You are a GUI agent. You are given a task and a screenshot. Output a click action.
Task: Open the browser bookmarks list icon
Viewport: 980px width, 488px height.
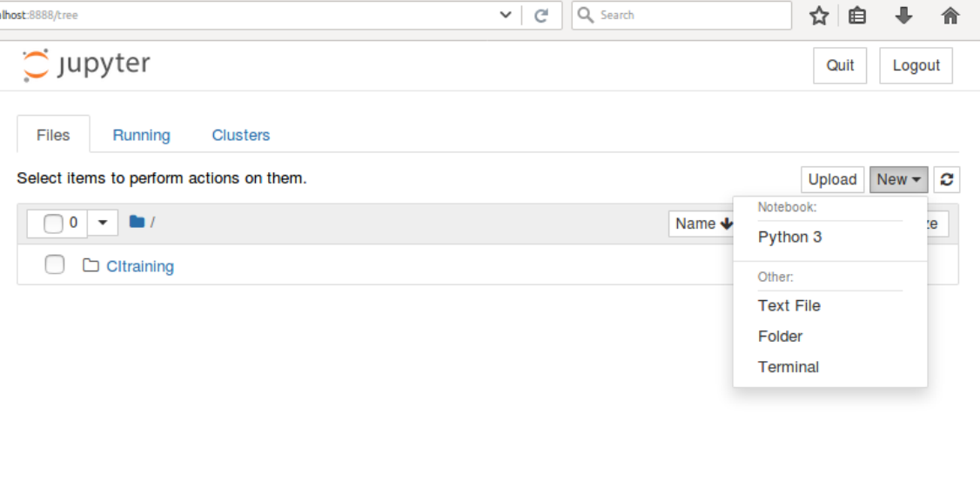click(857, 16)
